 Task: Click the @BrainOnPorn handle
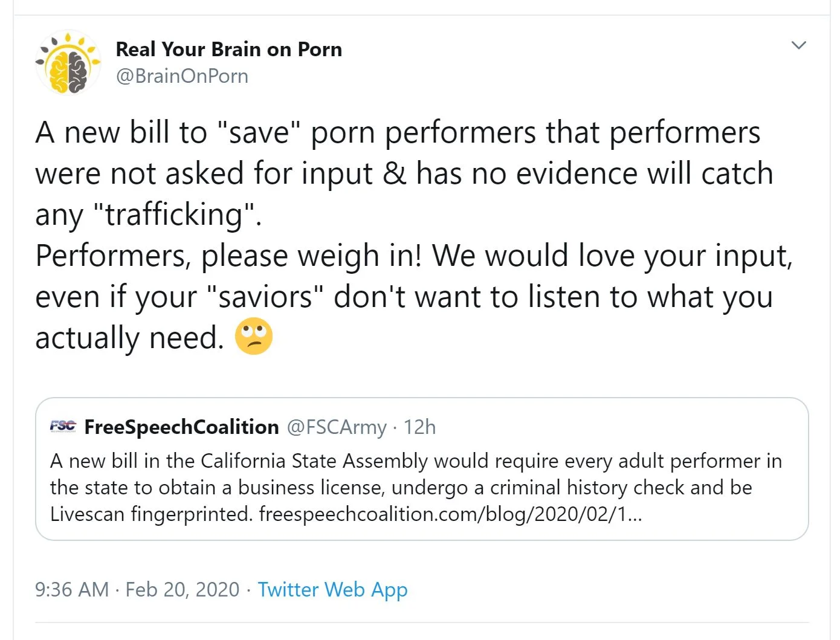pyautogui.click(x=182, y=76)
